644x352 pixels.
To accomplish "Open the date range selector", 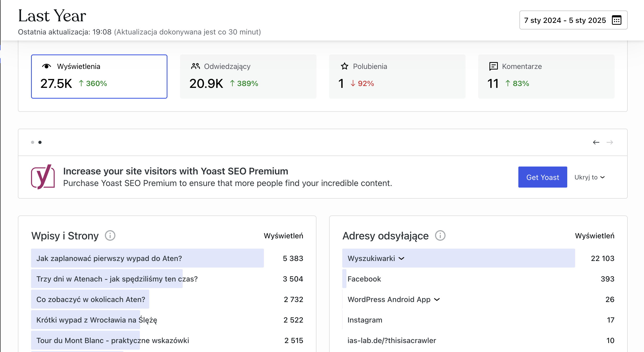I will coord(573,20).
